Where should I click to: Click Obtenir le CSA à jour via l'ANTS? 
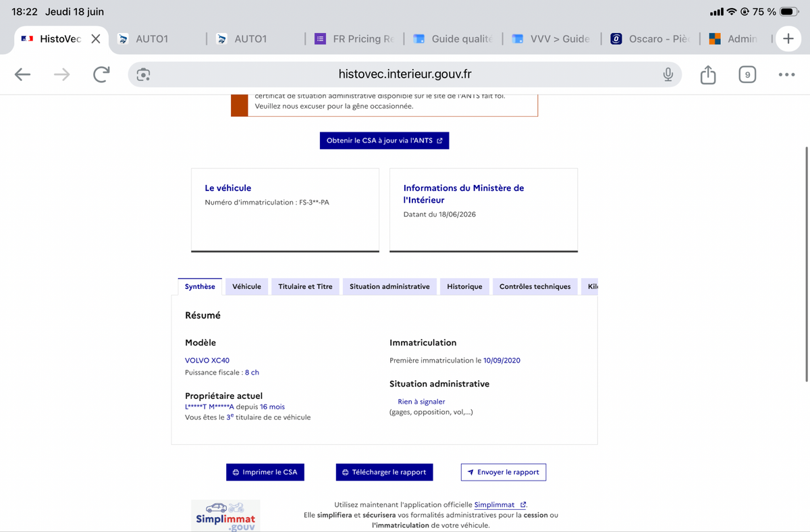pos(384,140)
